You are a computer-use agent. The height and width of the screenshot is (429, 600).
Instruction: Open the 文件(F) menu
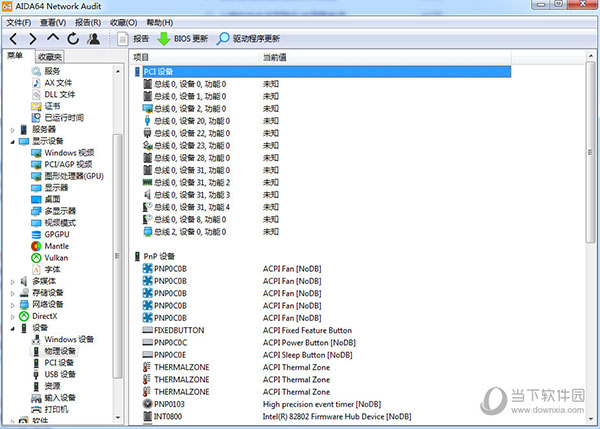[x=19, y=21]
